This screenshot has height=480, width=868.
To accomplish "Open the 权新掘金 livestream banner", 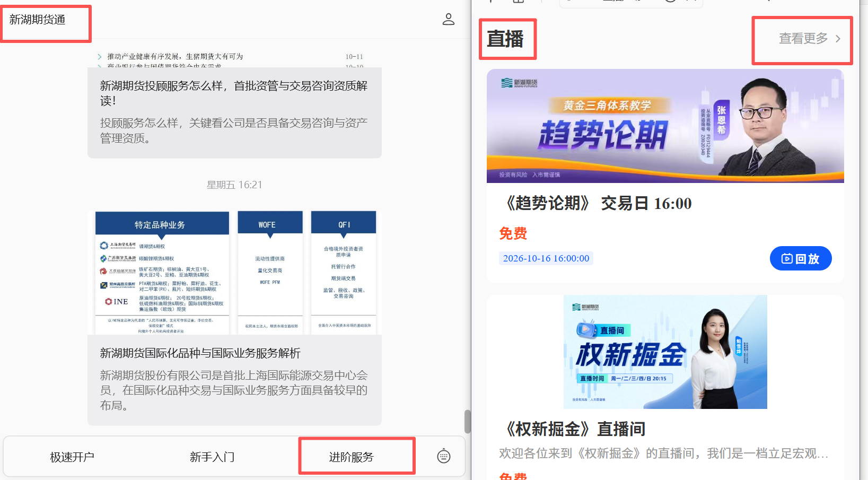I will pyautogui.click(x=665, y=352).
